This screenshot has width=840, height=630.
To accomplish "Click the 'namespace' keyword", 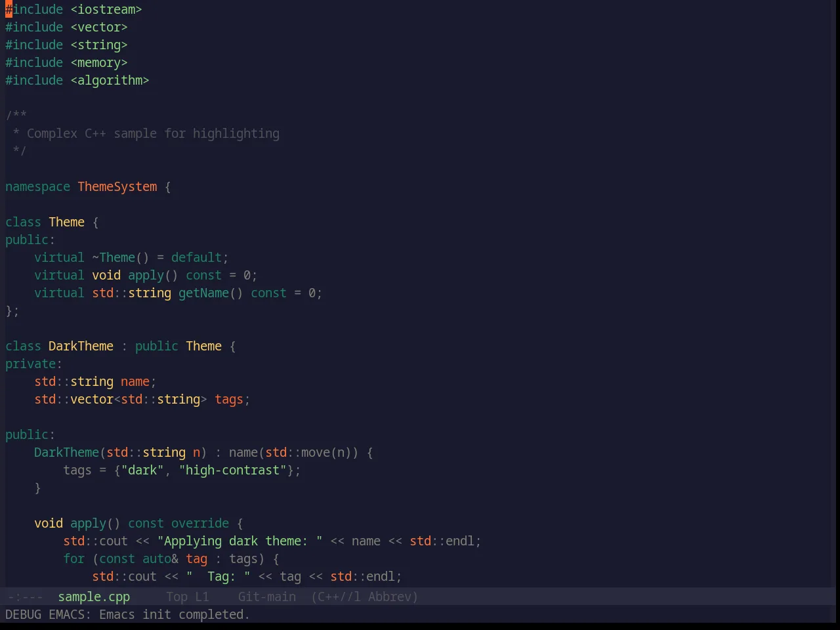I will point(37,186).
